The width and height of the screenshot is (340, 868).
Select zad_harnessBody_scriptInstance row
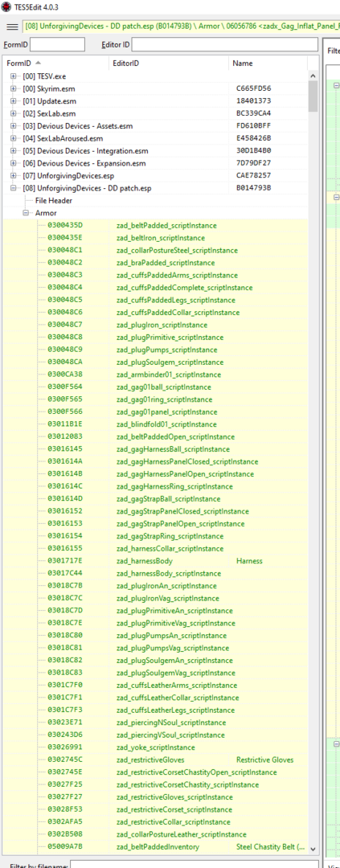[x=155, y=574]
